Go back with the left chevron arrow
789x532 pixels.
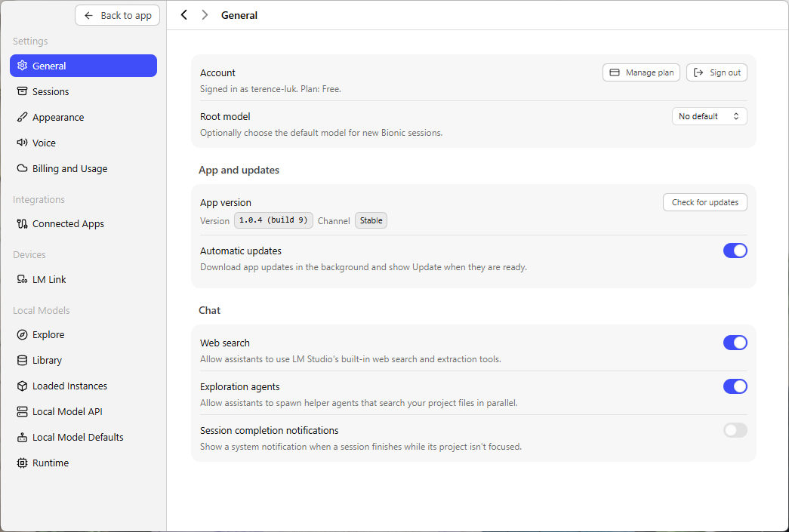tap(184, 15)
